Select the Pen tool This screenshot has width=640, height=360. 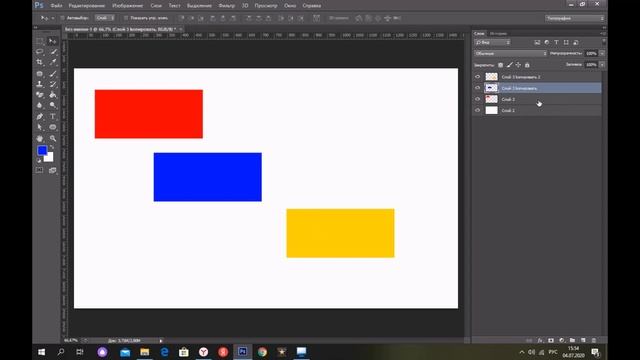click(40, 117)
